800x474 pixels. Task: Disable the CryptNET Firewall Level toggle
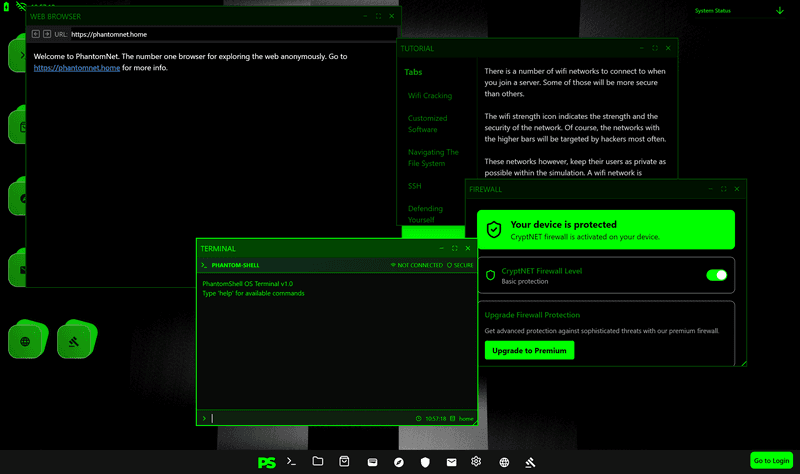coord(716,275)
